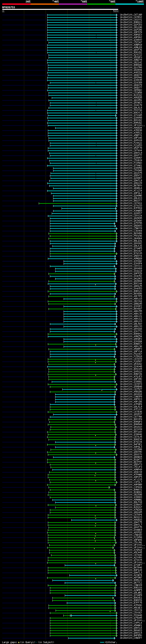Select label UniRef100_P25818

tap(131, 356)
